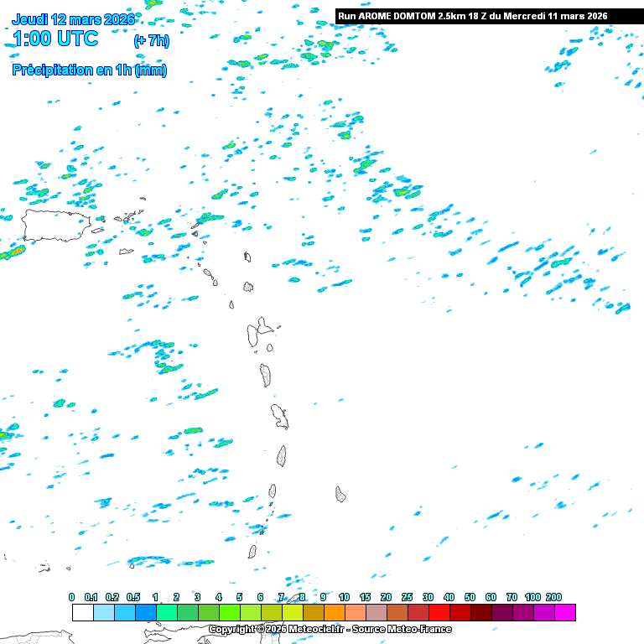The image size is (644, 644).
Task: Click the (+ 7h) forecast offset label
Action: pyautogui.click(x=151, y=41)
